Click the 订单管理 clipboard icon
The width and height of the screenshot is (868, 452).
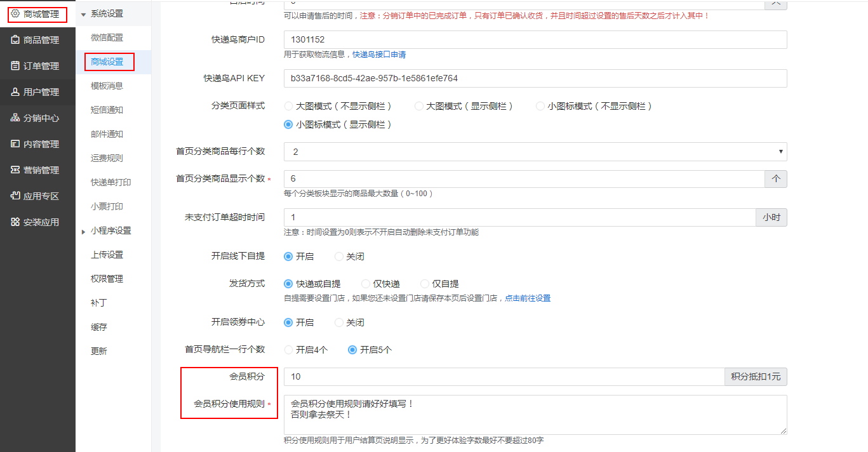16,66
